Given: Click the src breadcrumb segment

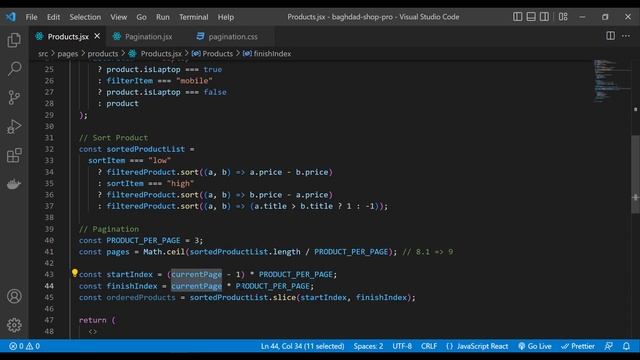Looking at the screenshot, I should 43,53.
